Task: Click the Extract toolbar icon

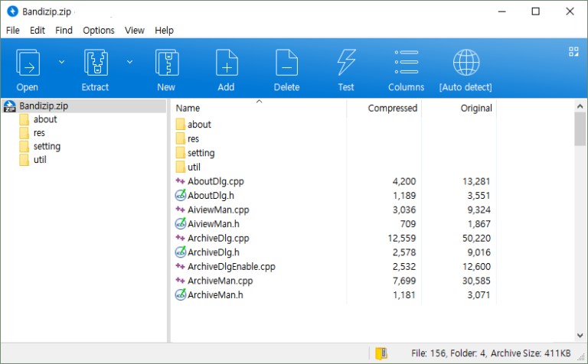Action: point(96,63)
